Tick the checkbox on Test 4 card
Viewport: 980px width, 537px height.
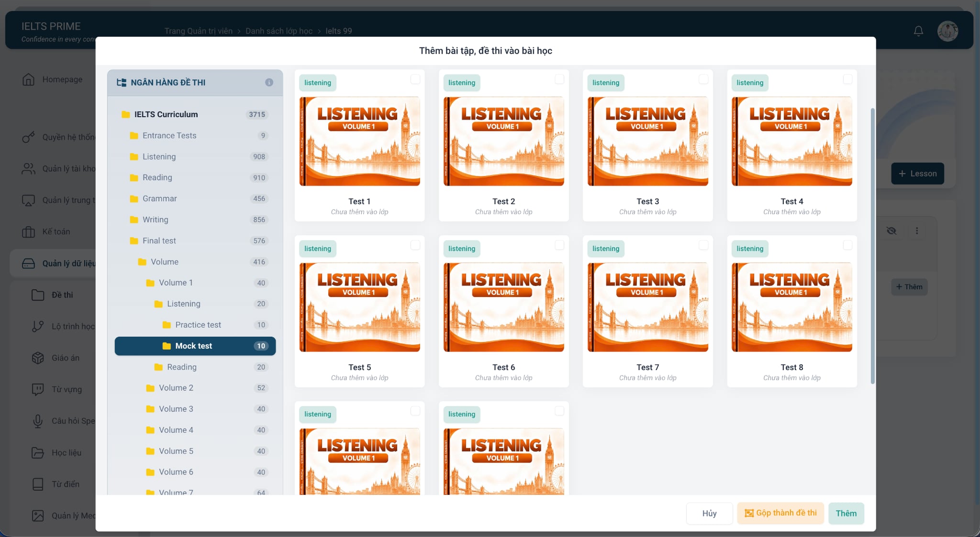pos(847,79)
